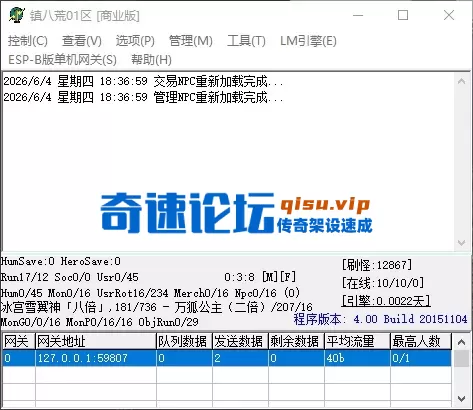Click the HumSave:0 HeroSave:0 status line
The width and height of the screenshot is (473, 410).
coord(61,261)
